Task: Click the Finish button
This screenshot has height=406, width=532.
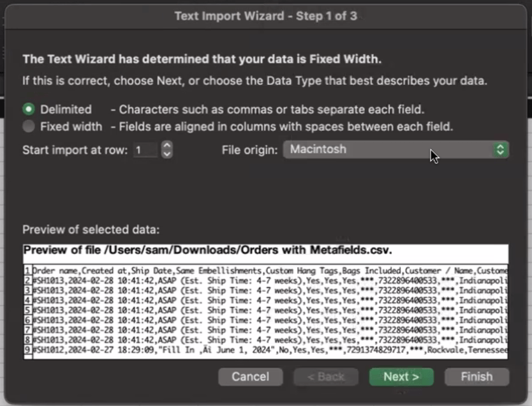Action: pyautogui.click(x=476, y=377)
